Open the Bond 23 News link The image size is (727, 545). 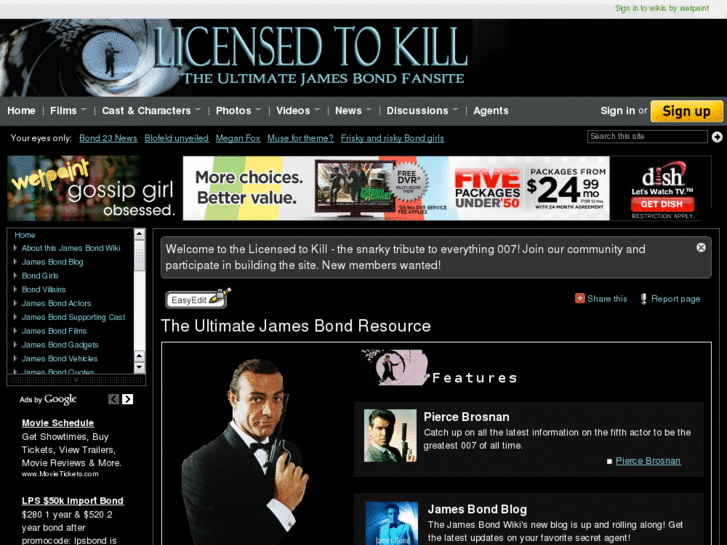108,138
